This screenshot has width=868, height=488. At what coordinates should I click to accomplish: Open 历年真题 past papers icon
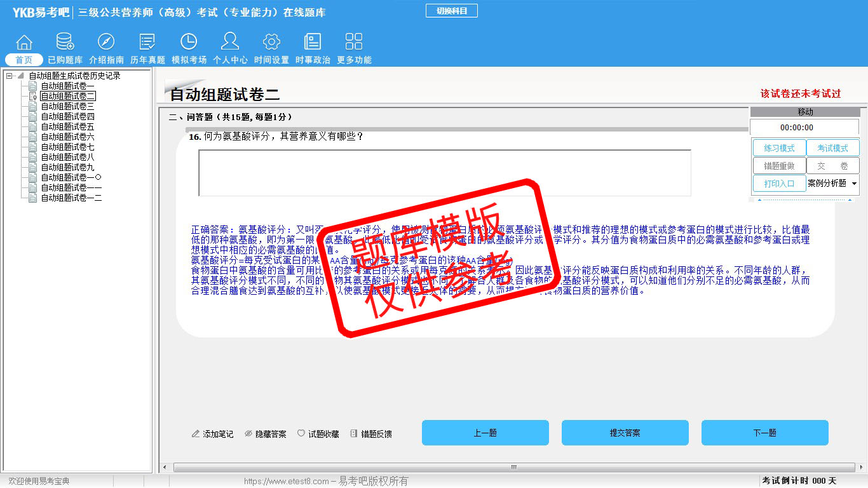(x=147, y=43)
